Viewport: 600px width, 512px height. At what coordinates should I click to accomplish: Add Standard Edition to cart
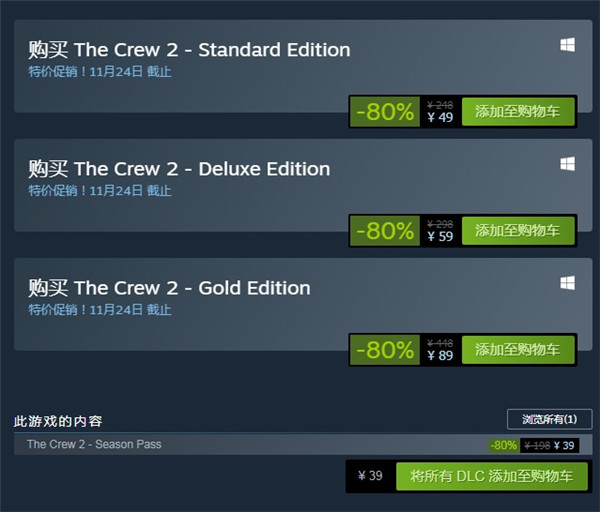[x=518, y=111]
